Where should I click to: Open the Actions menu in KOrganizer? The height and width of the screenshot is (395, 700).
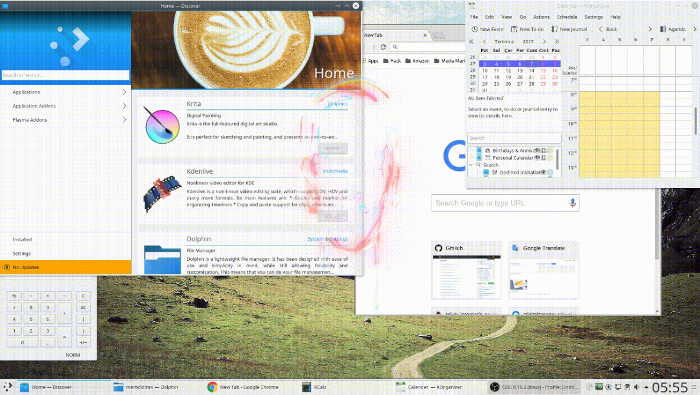click(x=542, y=17)
